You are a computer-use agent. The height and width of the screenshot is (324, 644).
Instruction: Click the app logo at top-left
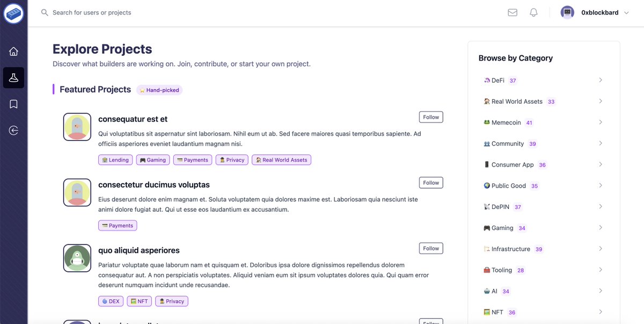click(13, 13)
